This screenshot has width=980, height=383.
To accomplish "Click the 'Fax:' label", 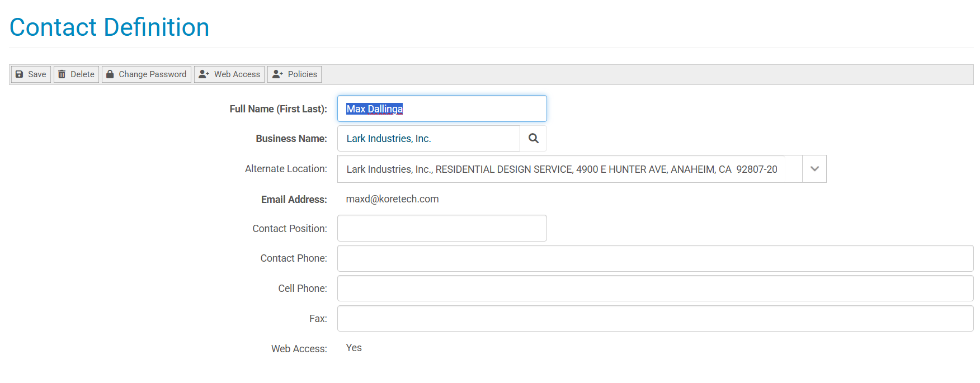I will pos(318,319).
